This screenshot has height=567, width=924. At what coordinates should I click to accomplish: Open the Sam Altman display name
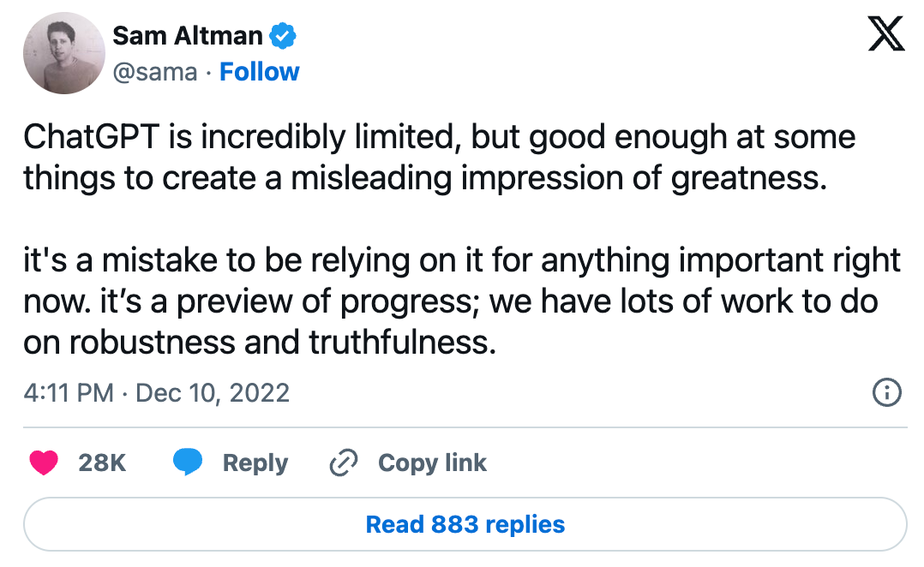(188, 36)
